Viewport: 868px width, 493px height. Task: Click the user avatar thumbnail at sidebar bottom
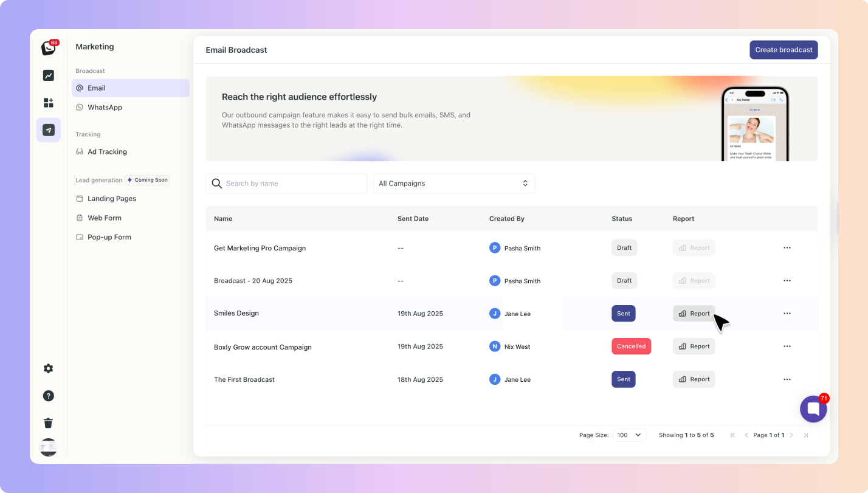tap(49, 447)
